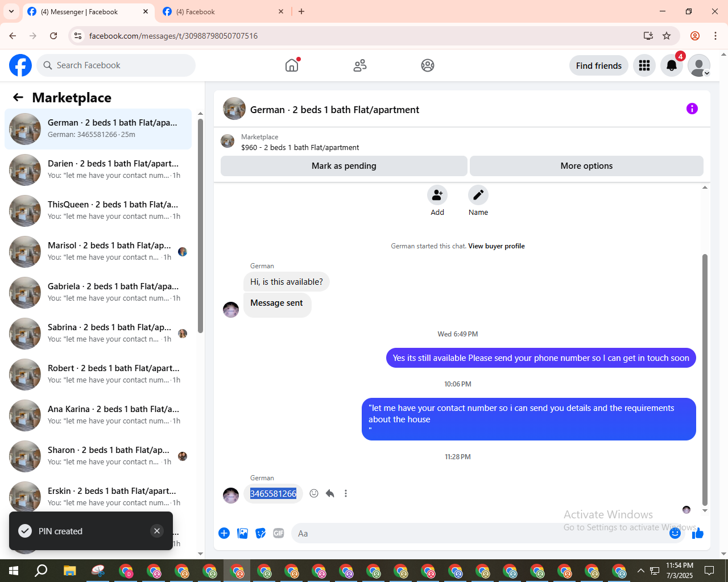Click the Facebook logo icon
The image size is (728, 582).
20,65
